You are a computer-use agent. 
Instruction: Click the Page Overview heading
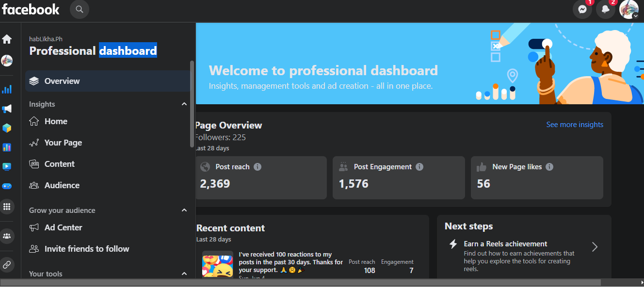coord(229,125)
